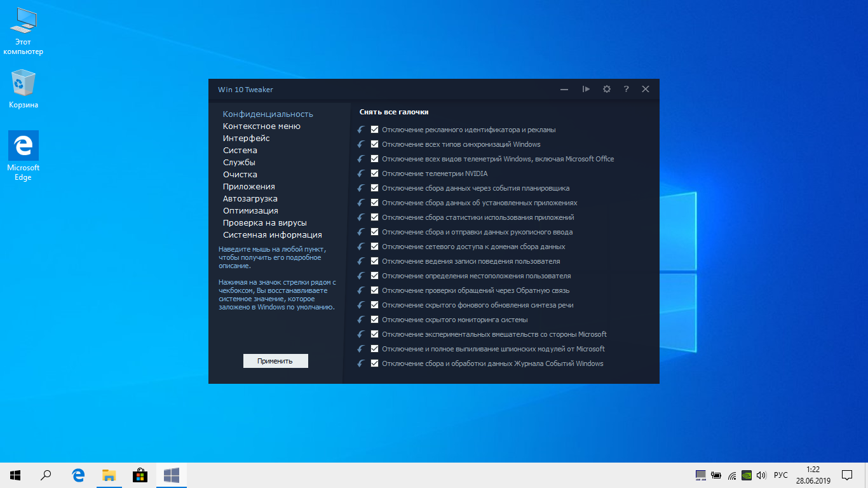Toggle Отключение всех типов синхронизаций Windows checkbox
This screenshot has height=488, width=868.
[x=375, y=144]
